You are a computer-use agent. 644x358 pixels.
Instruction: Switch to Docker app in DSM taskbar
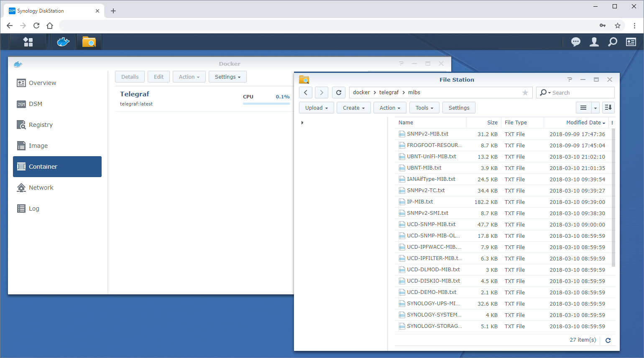tap(63, 42)
